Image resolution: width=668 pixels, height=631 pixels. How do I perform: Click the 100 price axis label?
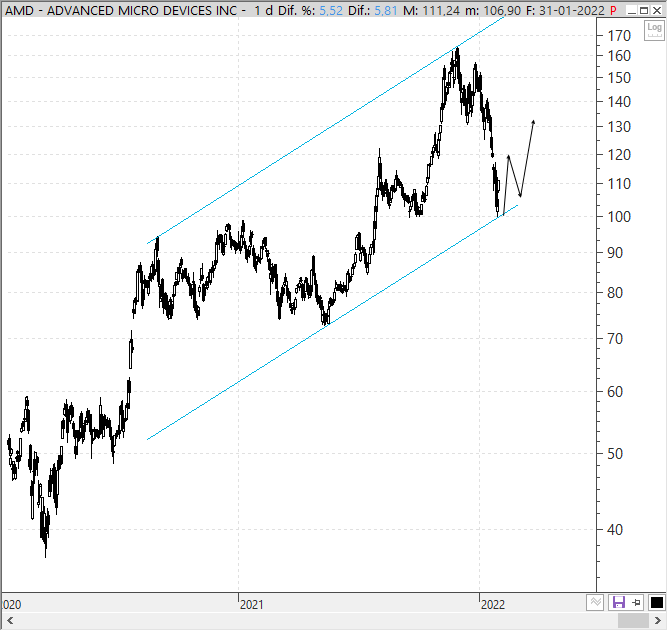619,217
